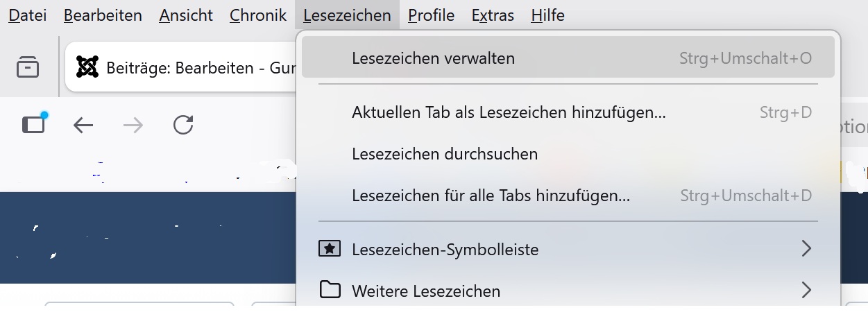Open the Datei menu

pyautogui.click(x=27, y=15)
